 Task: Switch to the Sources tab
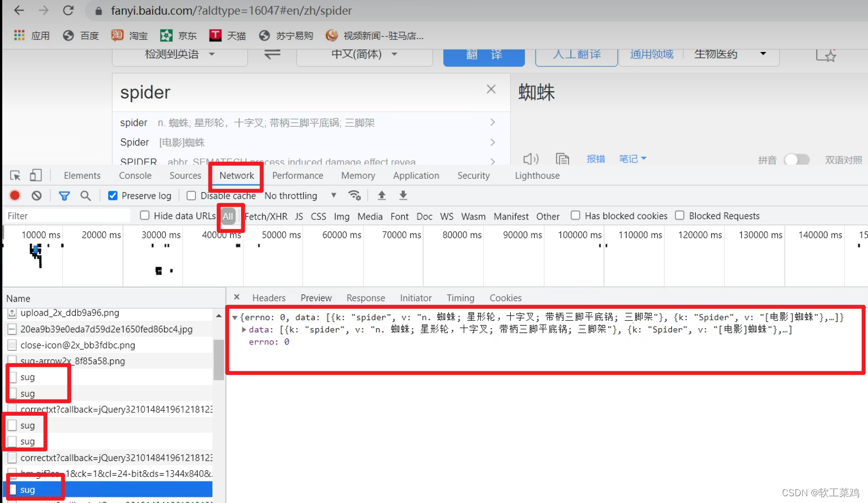(x=185, y=175)
